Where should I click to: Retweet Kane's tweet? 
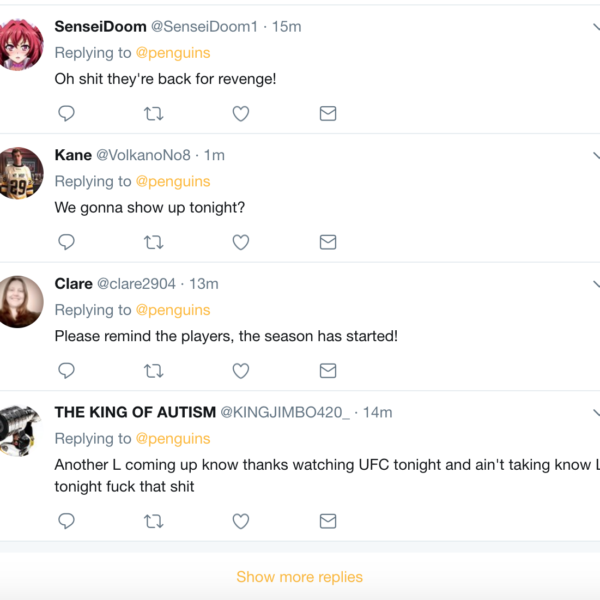point(154,242)
